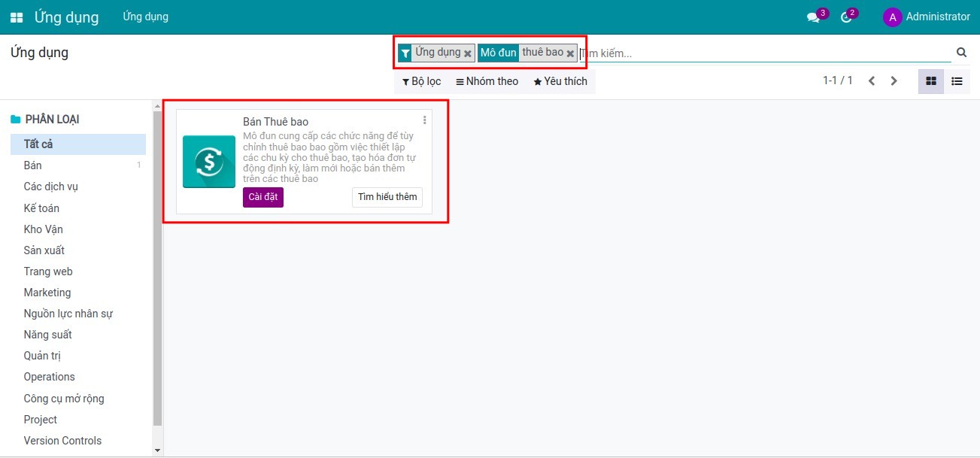This screenshot has height=458, width=980.
Task: Switch to list view
Action: (957, 81)
